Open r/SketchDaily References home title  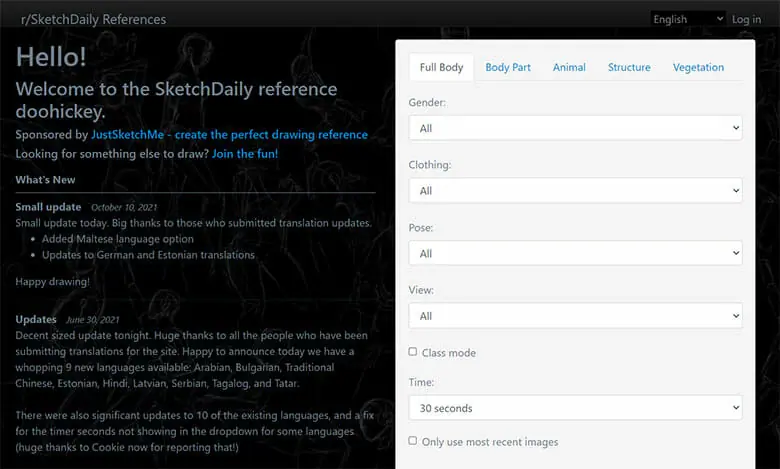tap(94, 19)
